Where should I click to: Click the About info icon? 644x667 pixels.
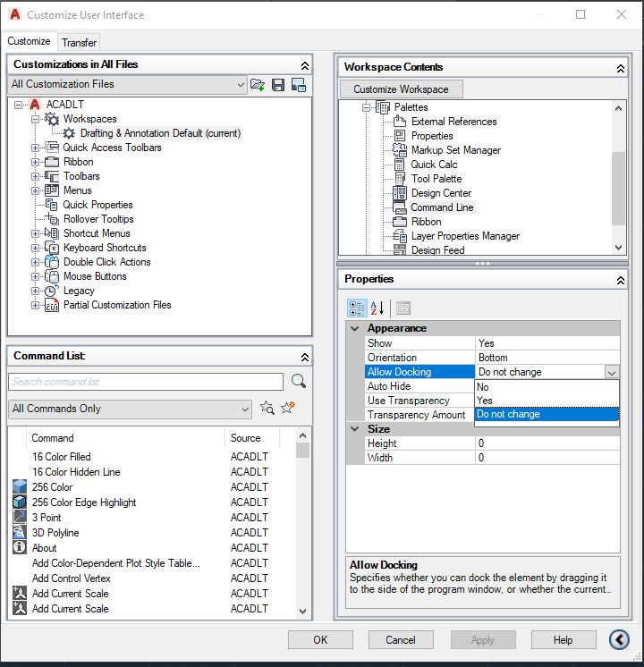click(x=20, y=547)
